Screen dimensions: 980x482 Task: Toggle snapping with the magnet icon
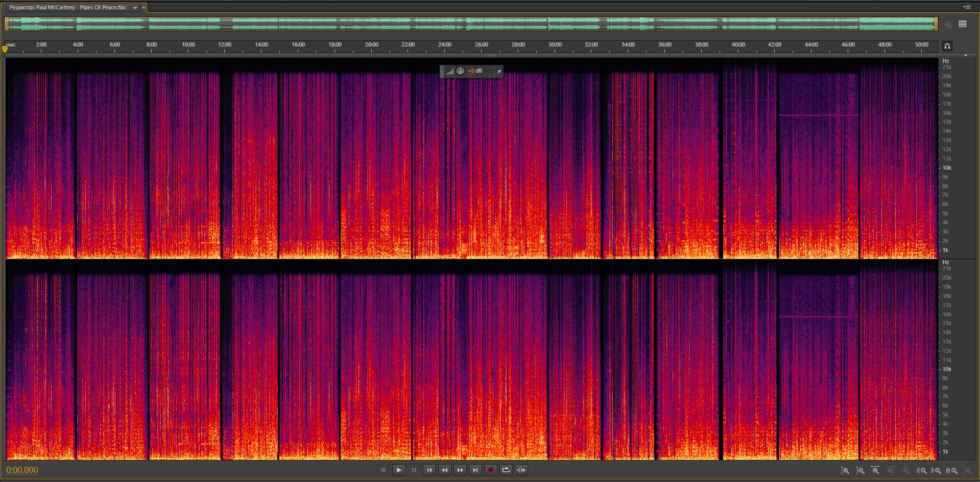[x=947, y=46]
